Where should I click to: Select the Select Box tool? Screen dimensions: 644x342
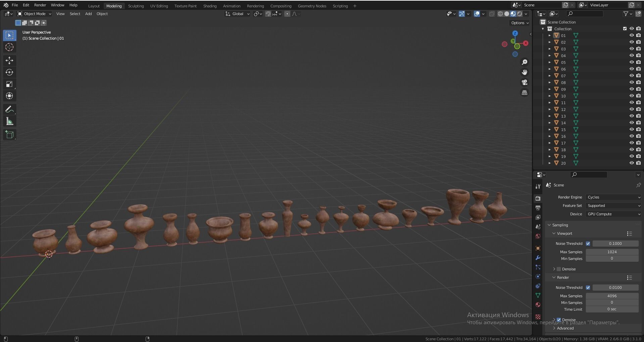[9, 35]
